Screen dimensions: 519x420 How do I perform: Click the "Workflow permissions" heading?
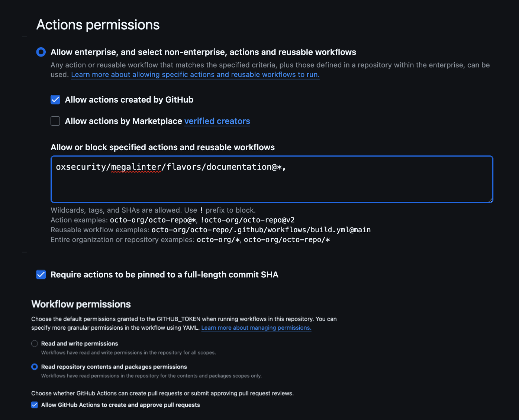pyautogui.click(x=81, y=304)
